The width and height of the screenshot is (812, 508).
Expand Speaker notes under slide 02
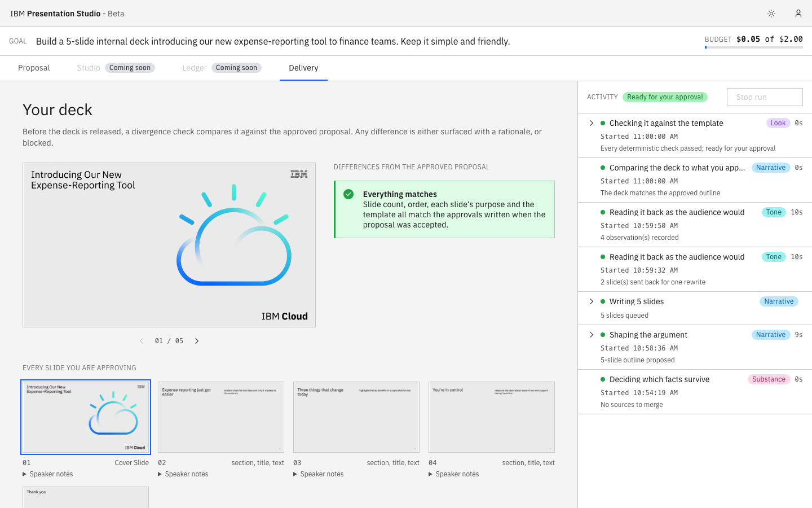point(183,474)
